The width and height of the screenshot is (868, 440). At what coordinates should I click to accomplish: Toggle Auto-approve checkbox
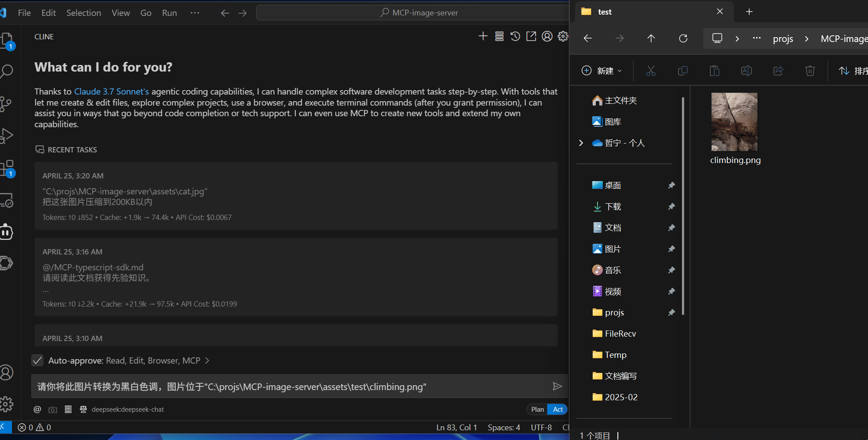pyautogui.click(x=38, y=360)
